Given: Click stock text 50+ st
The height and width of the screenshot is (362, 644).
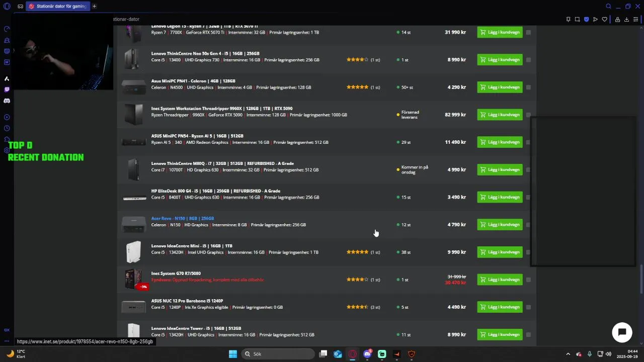Looking at the screenshot, I should [407, 87].
